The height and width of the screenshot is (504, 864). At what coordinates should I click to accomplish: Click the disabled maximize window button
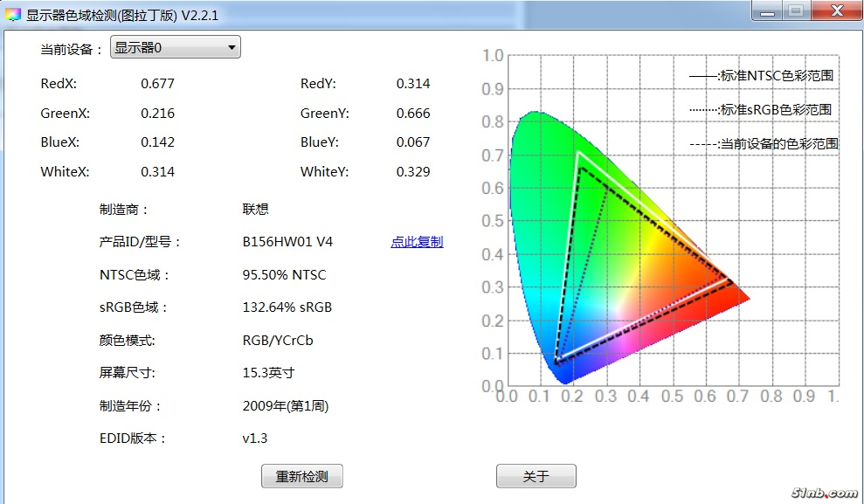coord(796,11)
